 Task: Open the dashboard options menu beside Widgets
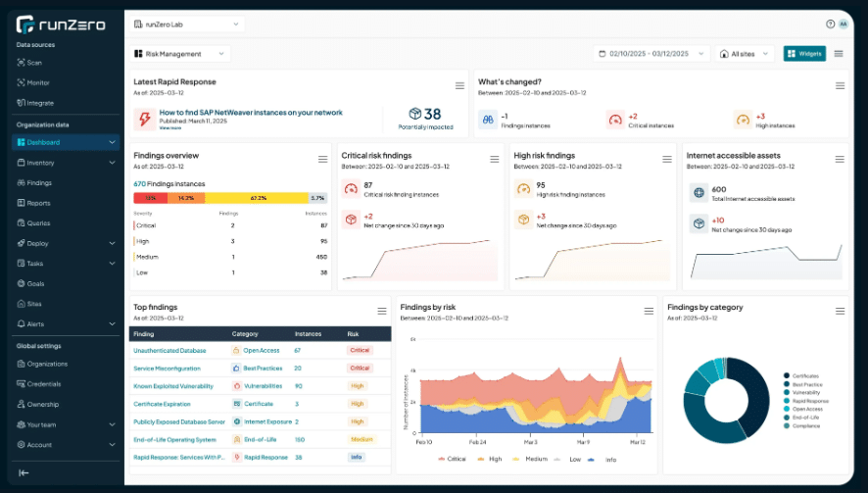tap(839, 54)
